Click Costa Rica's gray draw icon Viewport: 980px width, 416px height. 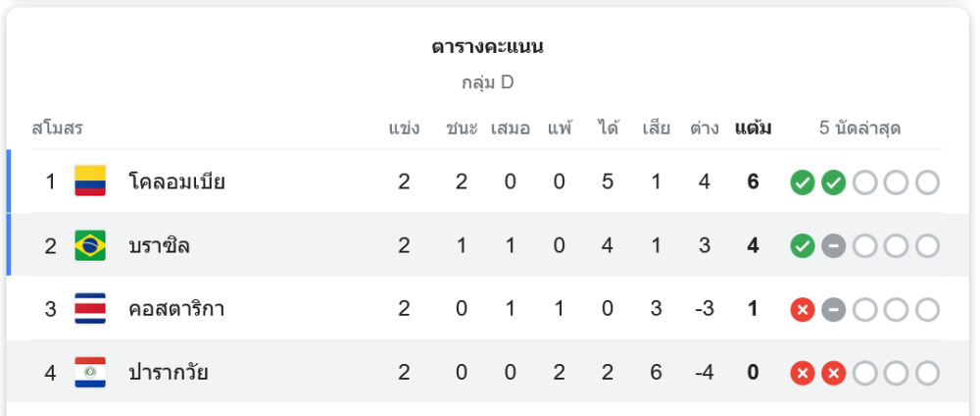(834, 310)
